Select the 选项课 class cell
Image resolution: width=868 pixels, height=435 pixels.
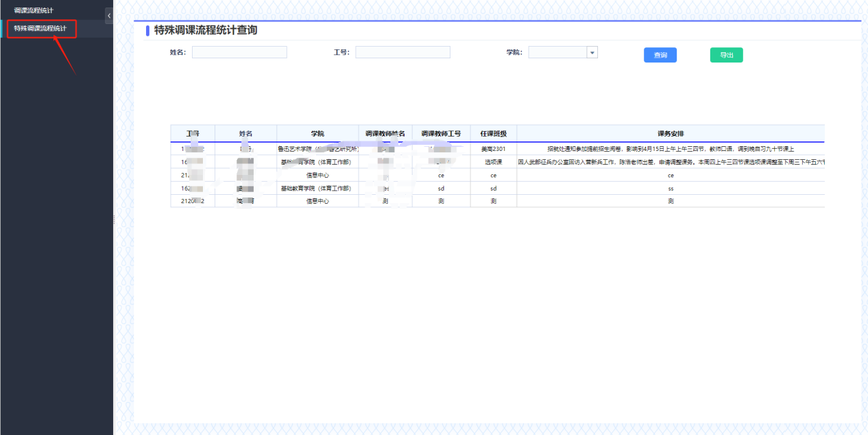click(x=493, y=163)
